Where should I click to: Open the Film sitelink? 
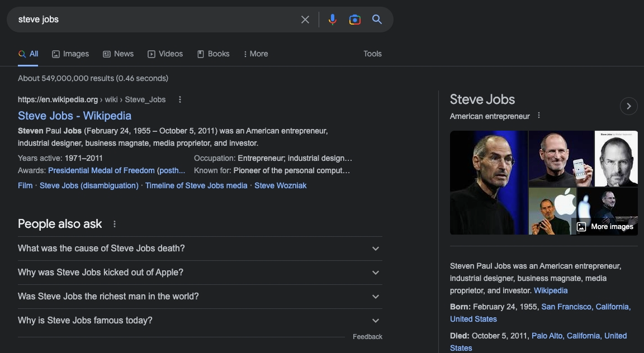tap(25, 185)
